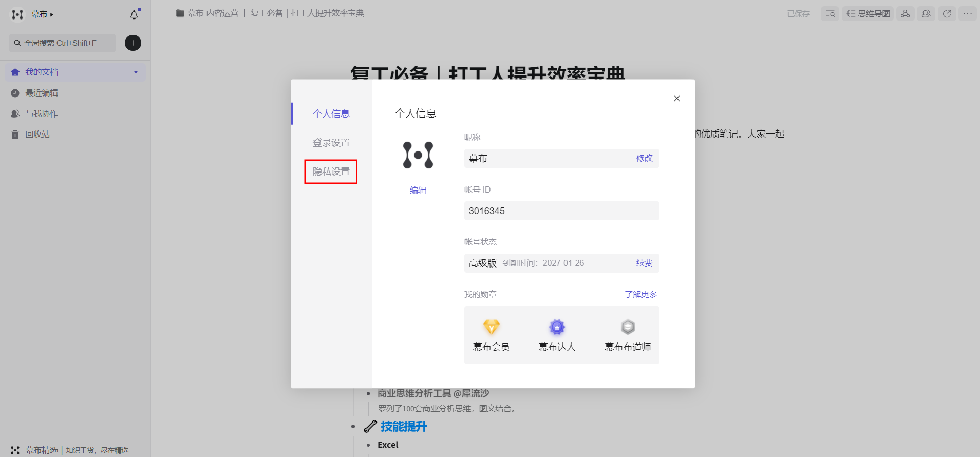The height and width of the screenshot is (457, 980).
Task: Click the 帐号 ID field 3016345
Action: pyautogui.click(x=562, y=211)
